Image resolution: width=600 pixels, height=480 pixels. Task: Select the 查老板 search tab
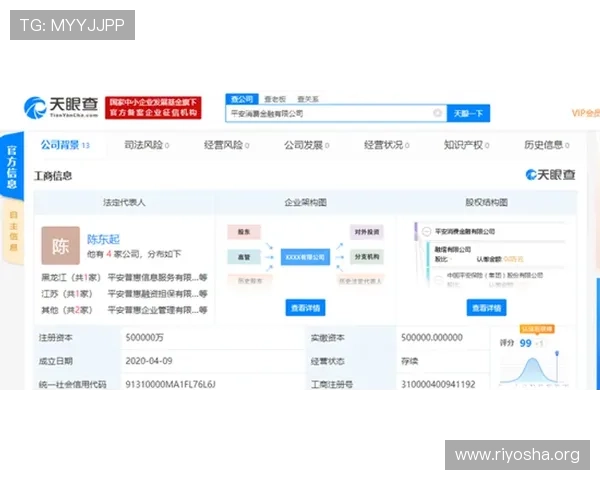(x=275, y=99)
